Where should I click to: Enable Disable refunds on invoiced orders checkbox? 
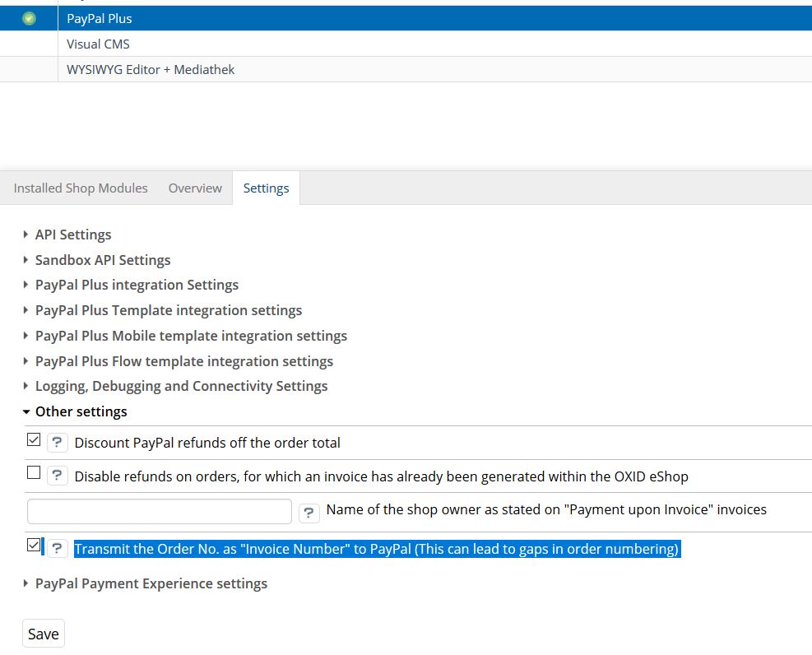[x=34, y=473]
